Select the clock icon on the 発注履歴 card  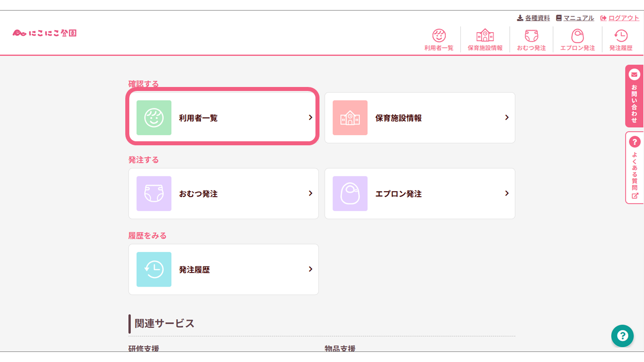click(153, 269)
